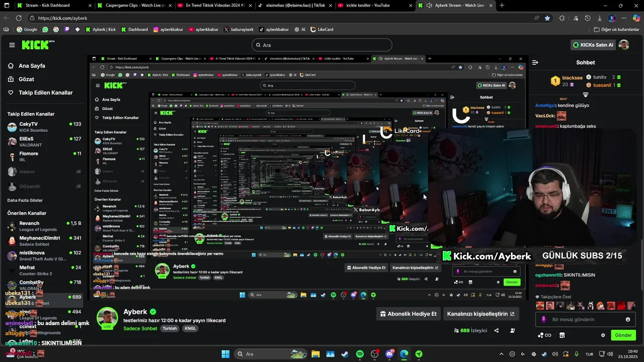Open the chat shop icon

[x=562, y=335]
